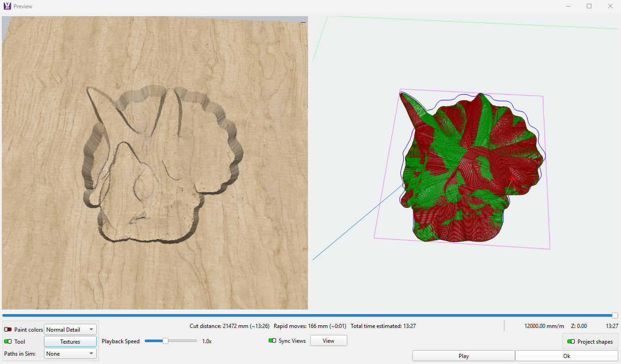Click the Playback Speed slider handle
Screen dimensions: 621x364
pyautogui.click(x=165, y=341)
